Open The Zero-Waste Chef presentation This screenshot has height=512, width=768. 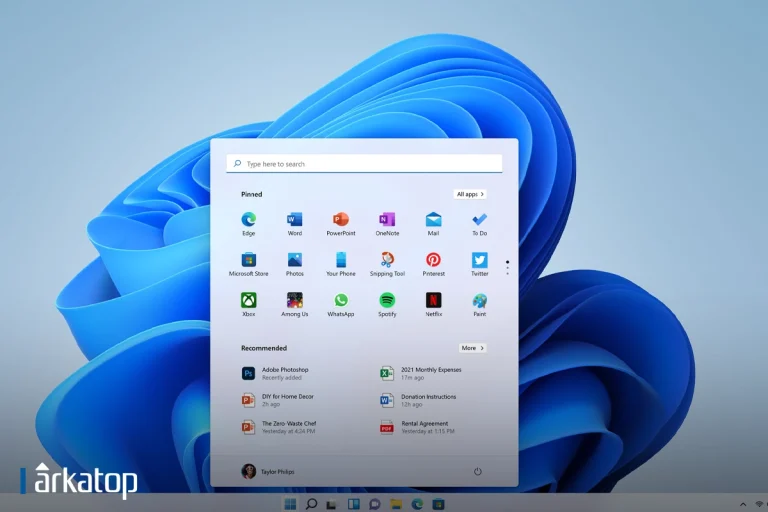pyautogui.click(x=279, y=427)
